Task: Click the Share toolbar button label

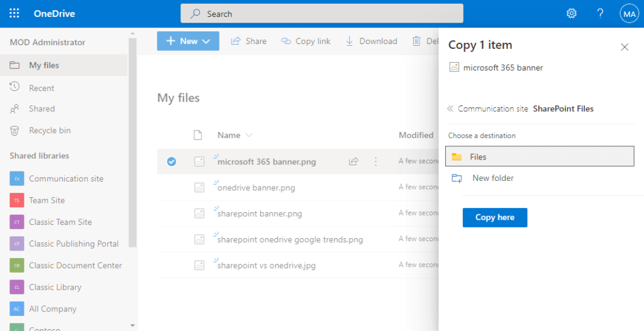Action: 256,41
